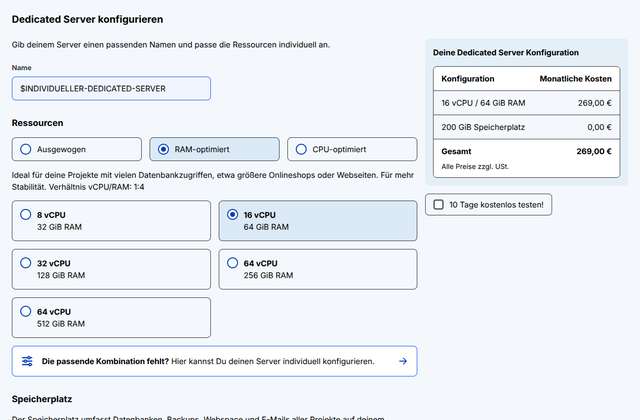Screen dimensions: 640x420
Task: Open the 'Die passende Kombination fehlt?' link
Action: tap(215, 361)
